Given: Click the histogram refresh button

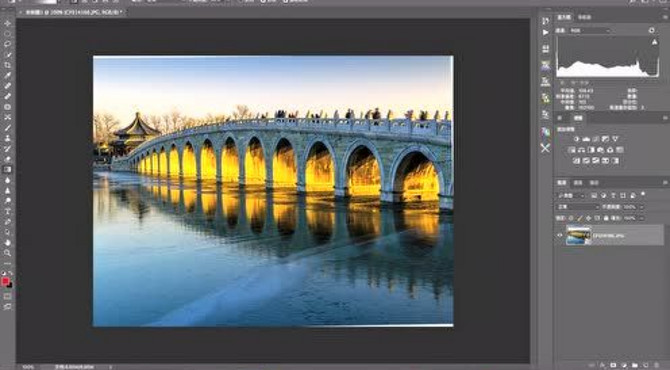Looking at the screenshot, I should point(651,30).
